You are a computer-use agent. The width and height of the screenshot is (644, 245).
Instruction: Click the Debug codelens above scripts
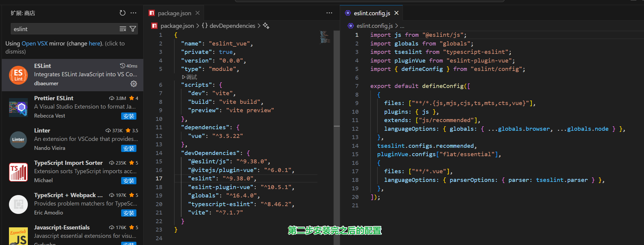pos(190,77)
